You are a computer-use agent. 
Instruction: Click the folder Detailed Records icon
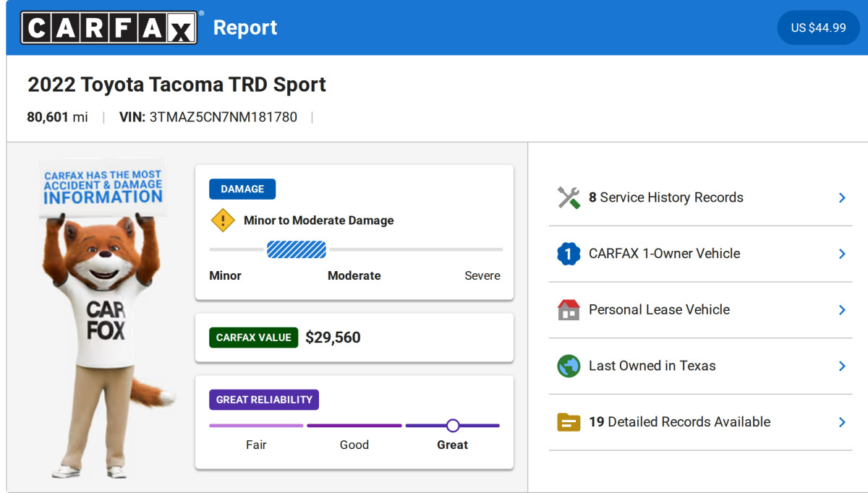coord(569,421)
